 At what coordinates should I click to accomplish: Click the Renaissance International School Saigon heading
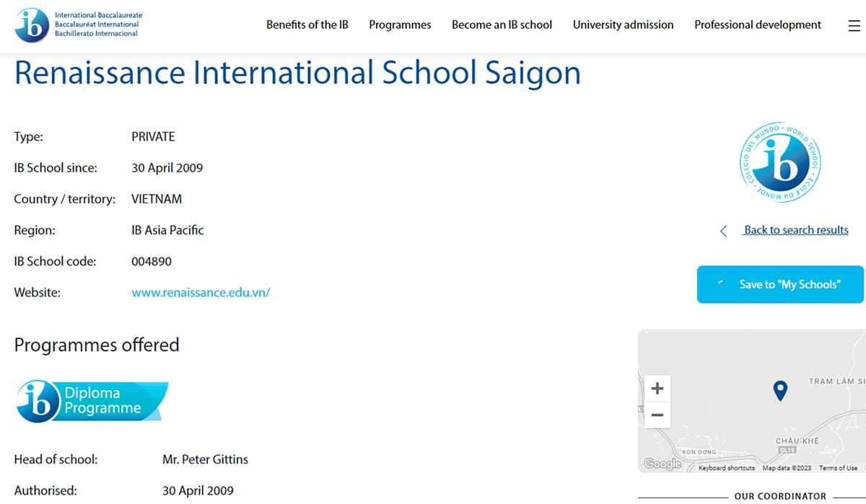(x=297, y=74)
